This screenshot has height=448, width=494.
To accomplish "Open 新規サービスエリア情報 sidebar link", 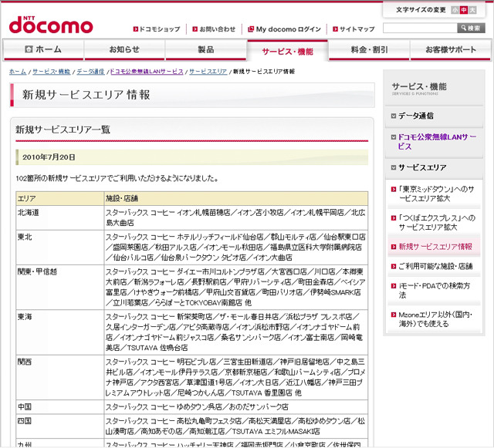I will [435, 247].
